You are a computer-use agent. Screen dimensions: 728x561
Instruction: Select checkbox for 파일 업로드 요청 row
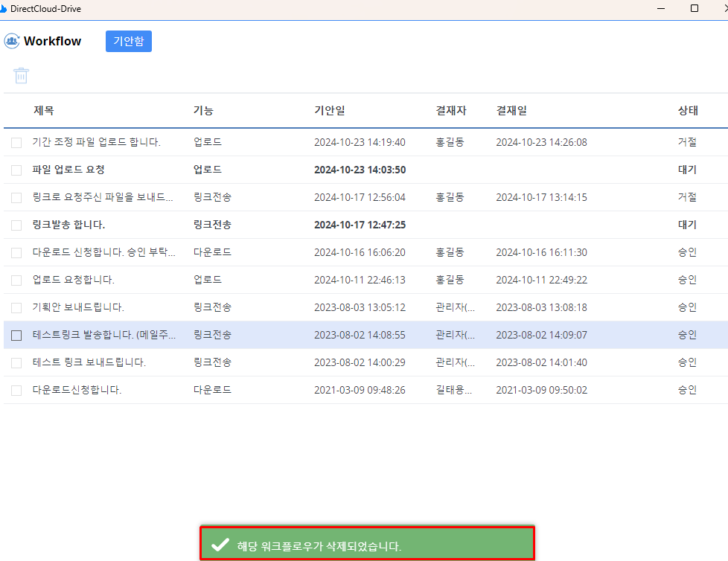click(16, 170)
